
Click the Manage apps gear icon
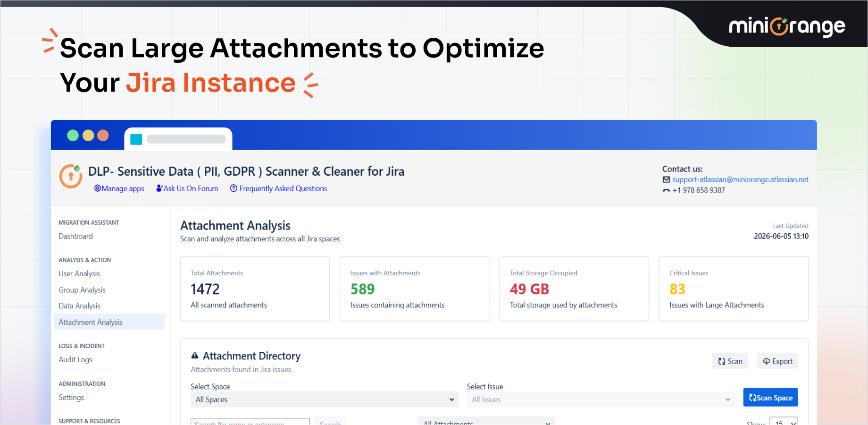98,188
